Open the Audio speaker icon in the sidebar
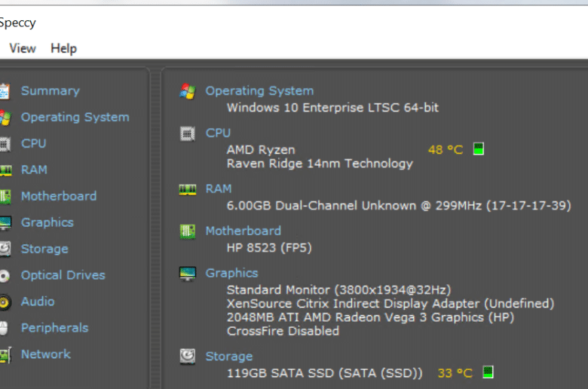588x389 pixels. point(5,302)
